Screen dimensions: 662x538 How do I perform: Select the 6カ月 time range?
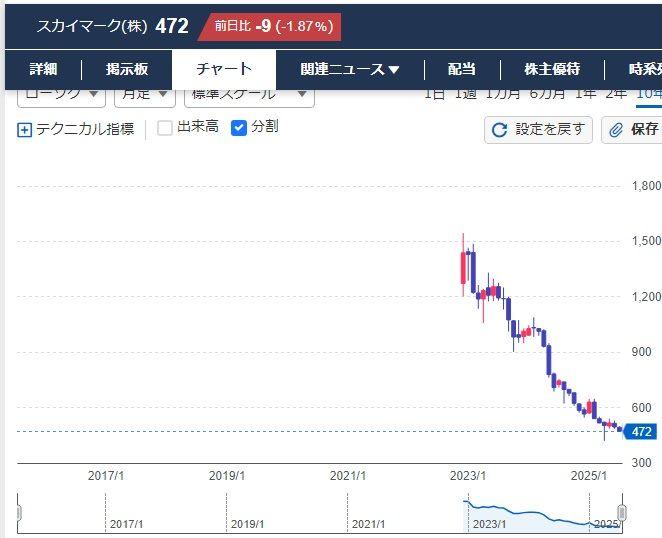547,94
